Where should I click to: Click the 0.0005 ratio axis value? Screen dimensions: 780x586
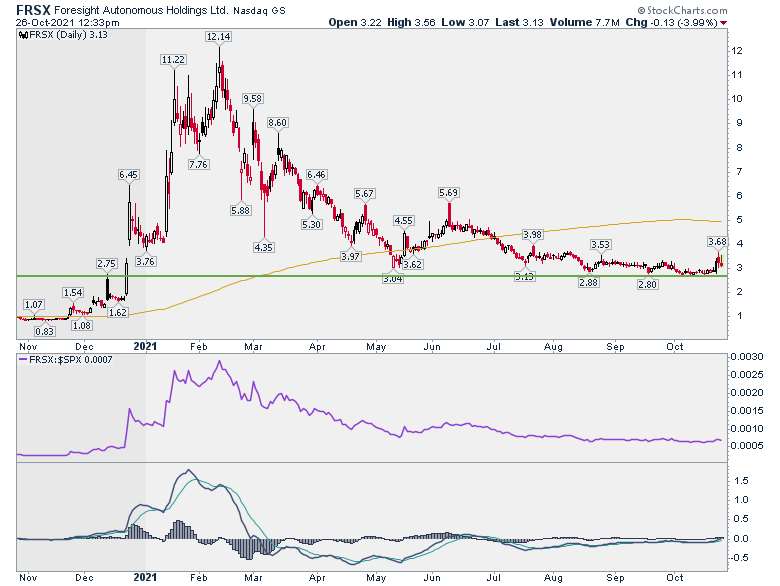click(x=746, y=445)
